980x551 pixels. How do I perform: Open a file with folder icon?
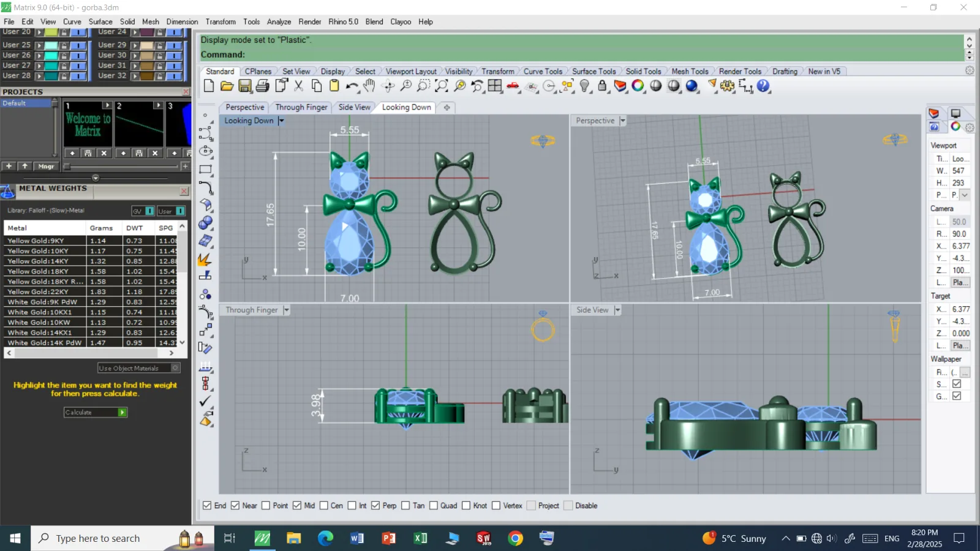[x=227, y=86]
